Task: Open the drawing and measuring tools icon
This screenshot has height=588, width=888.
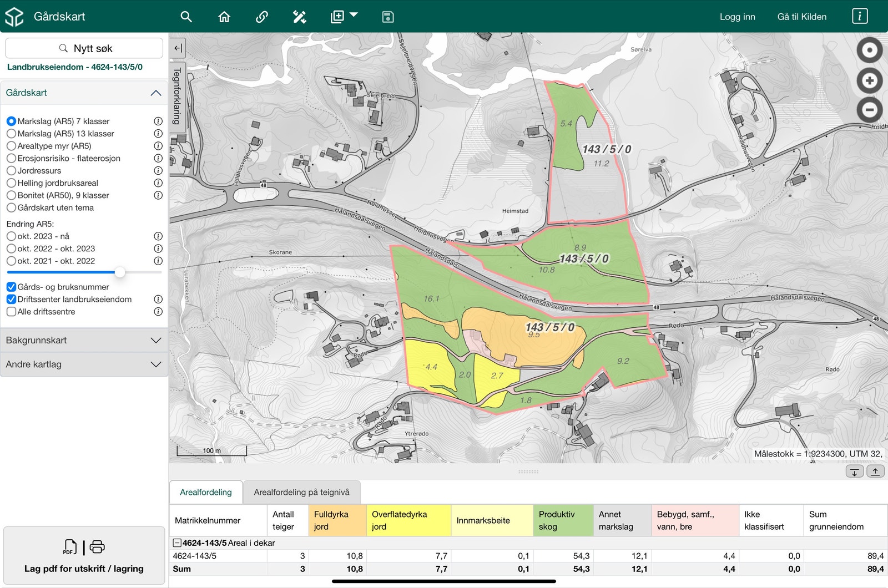Action: pos(300,17)
